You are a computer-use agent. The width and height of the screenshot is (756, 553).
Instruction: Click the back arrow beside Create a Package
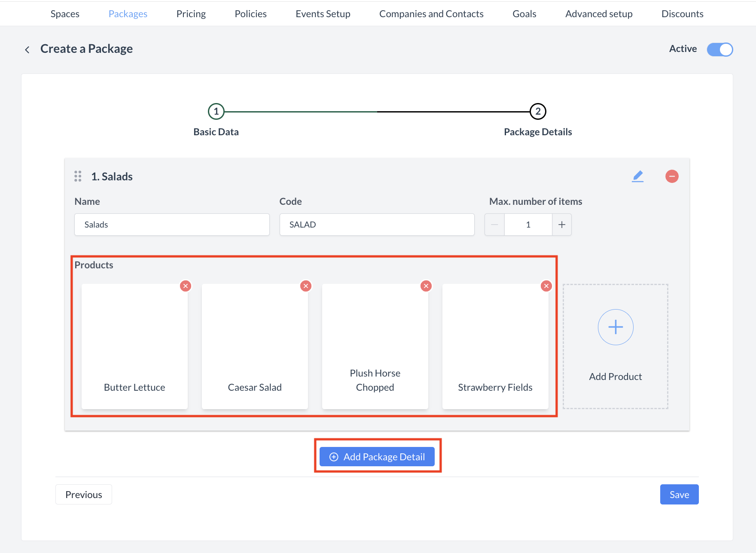pos(27,50)
